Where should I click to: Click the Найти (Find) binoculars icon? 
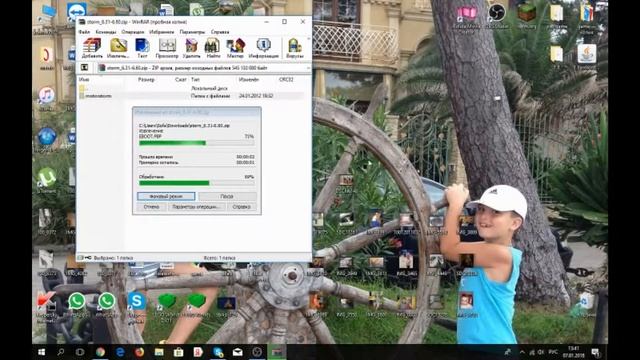[x=212, y=48]
